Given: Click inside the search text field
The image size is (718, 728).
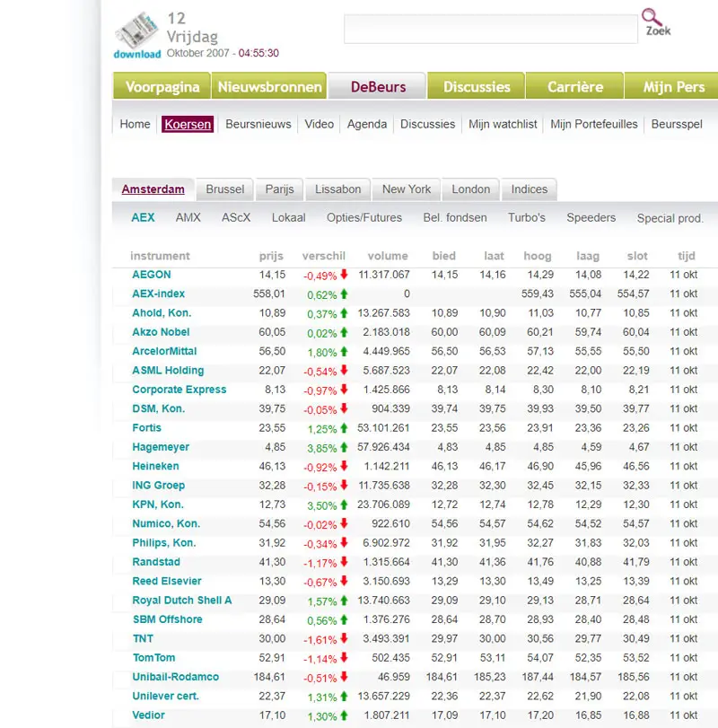Looking at the screenshot, I should [x=489, y=29].
